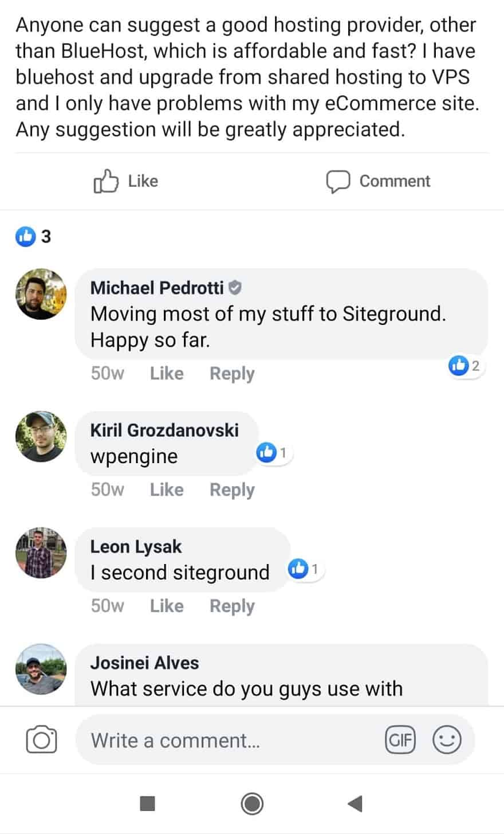Show the like on Leon Lysak's comment
This screenshot has height=834, width=504.
coord(305,570)
